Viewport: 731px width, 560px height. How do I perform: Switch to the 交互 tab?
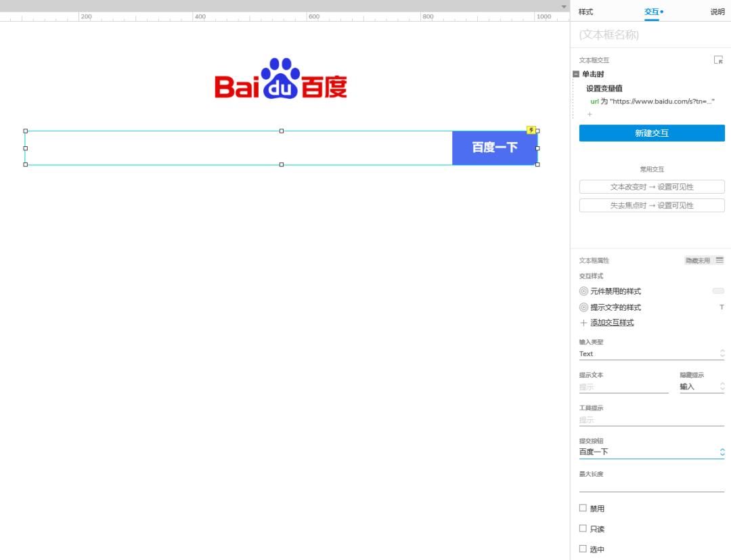652,12
